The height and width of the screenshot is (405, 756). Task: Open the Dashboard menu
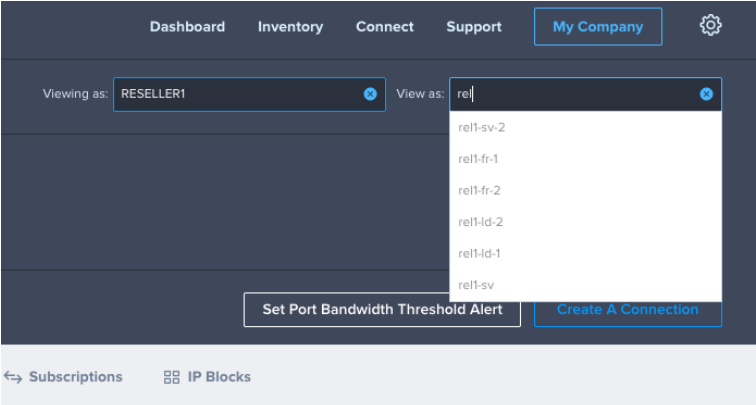[187, 27]
